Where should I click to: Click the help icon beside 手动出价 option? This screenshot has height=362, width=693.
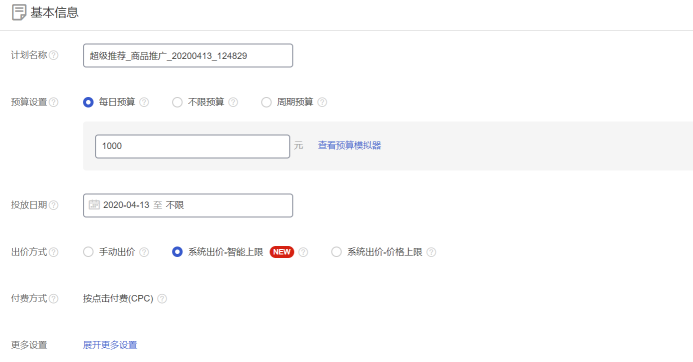tap(144, 252)
